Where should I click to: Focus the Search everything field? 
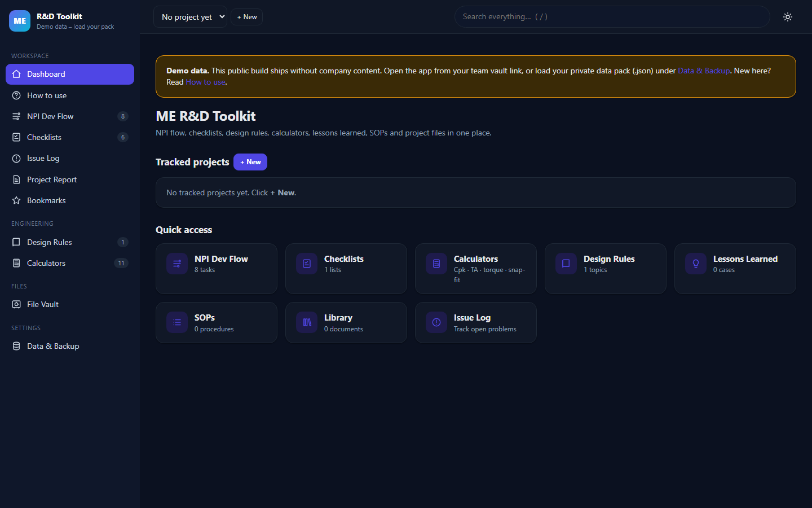point(612,17)
